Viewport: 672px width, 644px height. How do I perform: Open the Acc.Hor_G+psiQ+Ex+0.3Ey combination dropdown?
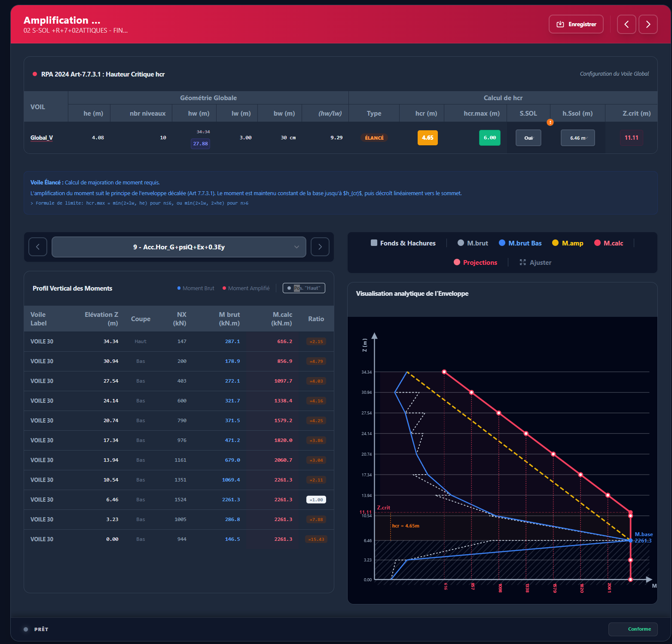coord(179,247)
